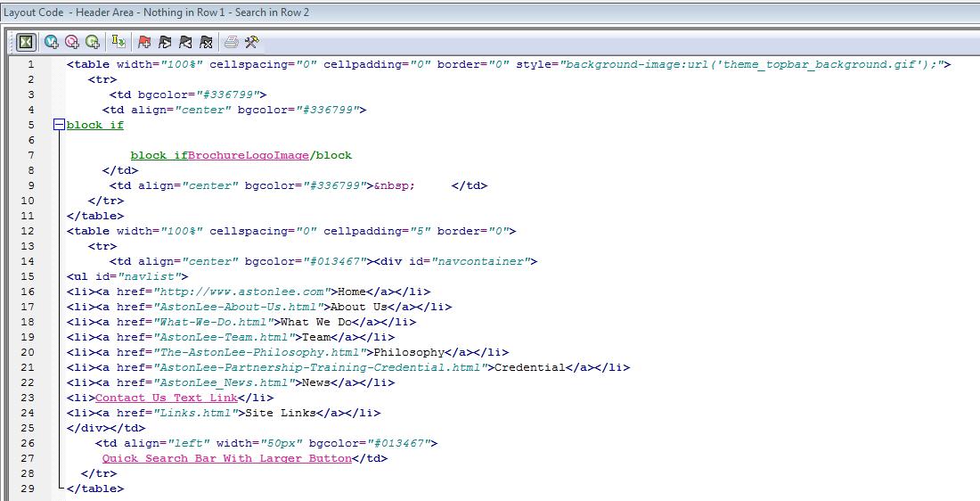The height and width of the screenshot is (501, 980).
Task: Click the Contact Us Text Link variable
Action: (167, 398)
